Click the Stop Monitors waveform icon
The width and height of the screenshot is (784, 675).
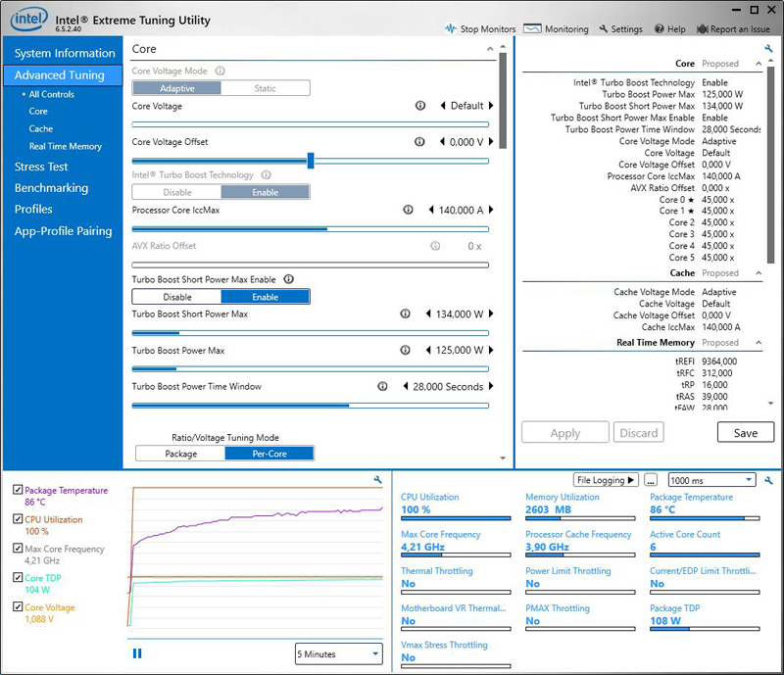tap(451, 28)
